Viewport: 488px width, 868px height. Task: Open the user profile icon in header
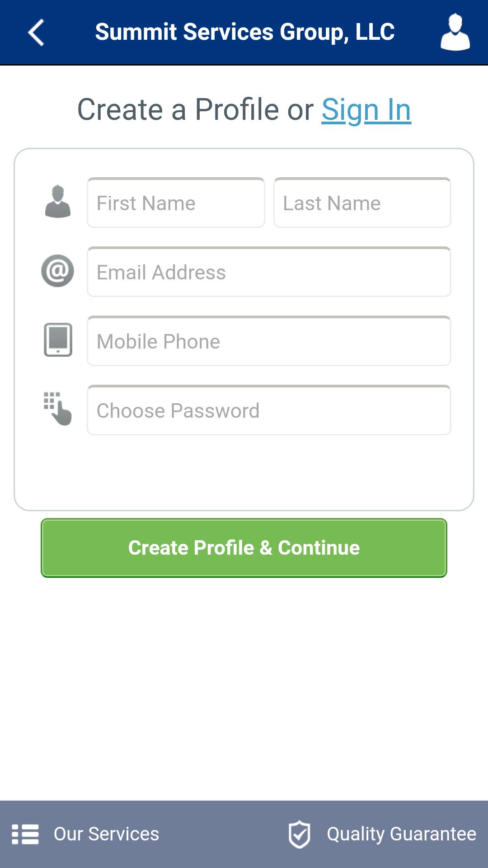tap(455, 32)
